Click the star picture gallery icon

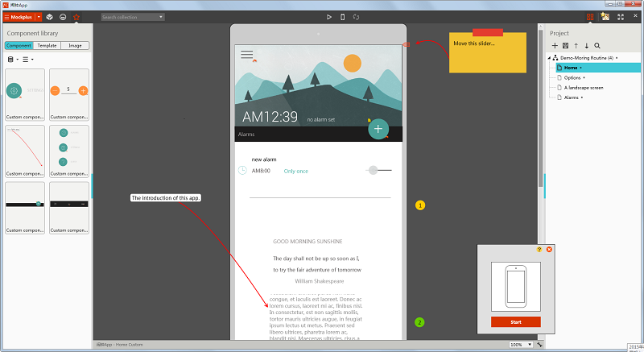click(x=605, y=16)
